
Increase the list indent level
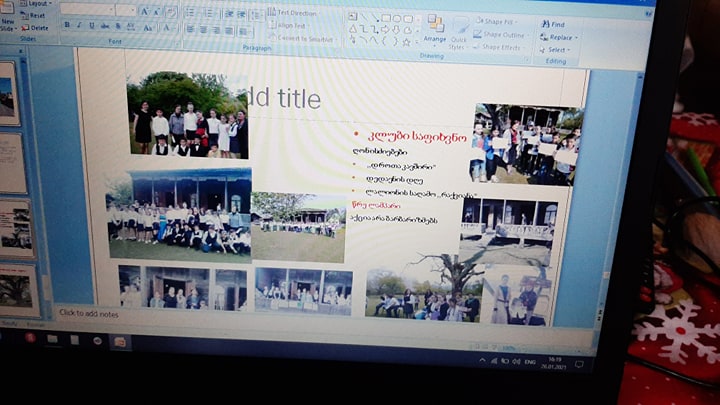[241, 15]
